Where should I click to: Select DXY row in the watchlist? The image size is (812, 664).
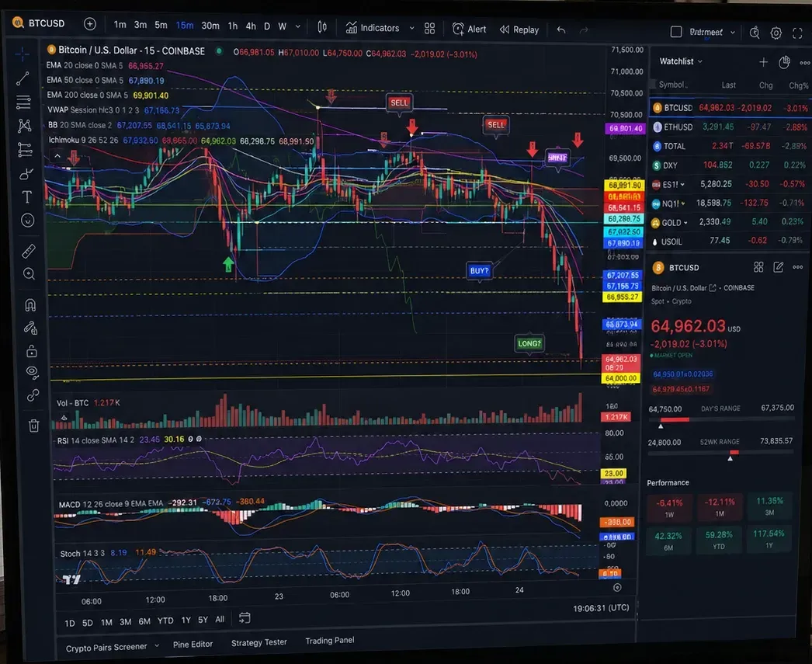point(730,165)
